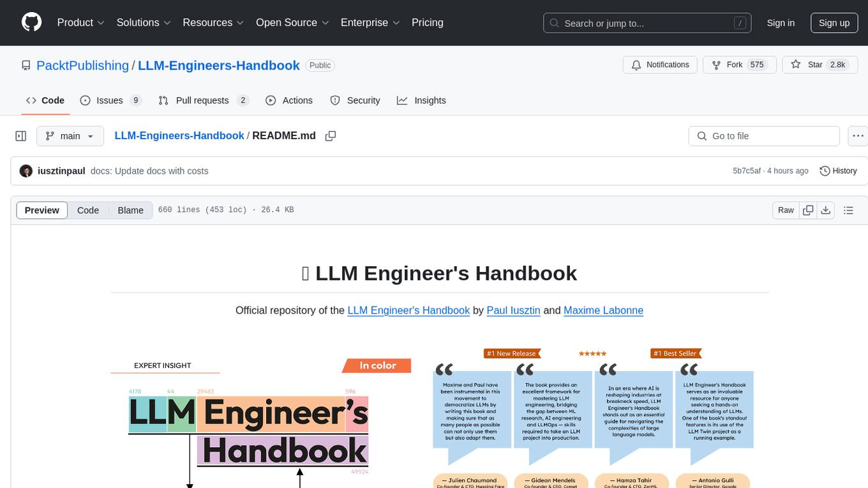Open iusztinpaul's avatar
Viewport: 868px width, 488px height.
pos(26,171)
